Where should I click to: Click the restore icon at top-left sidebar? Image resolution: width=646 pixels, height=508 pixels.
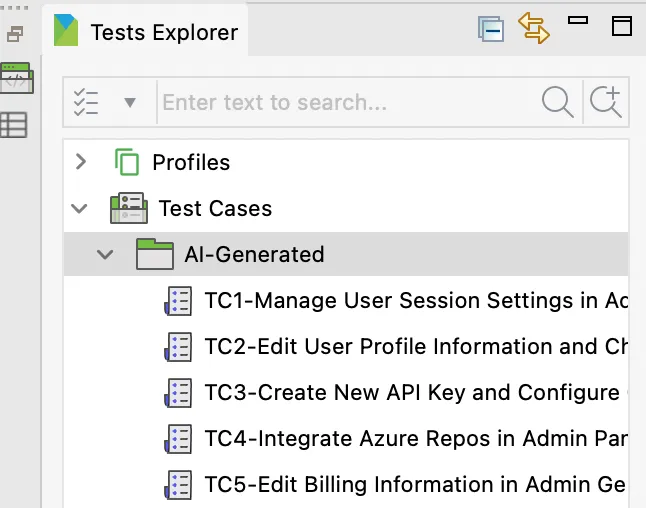15,34
